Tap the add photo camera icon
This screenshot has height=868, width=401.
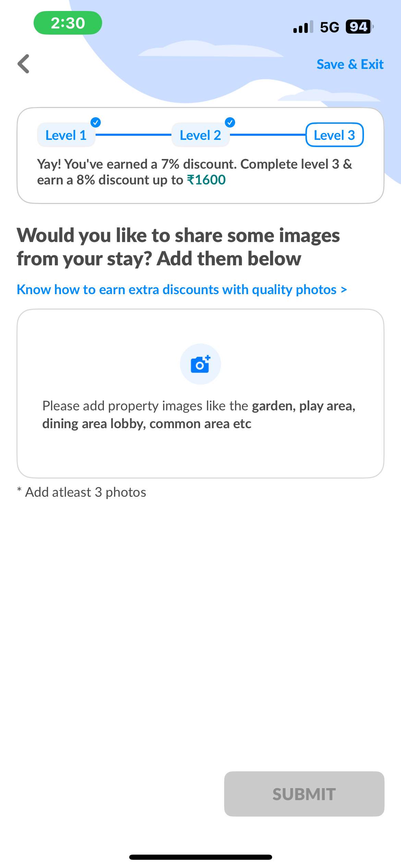(200, 364)
